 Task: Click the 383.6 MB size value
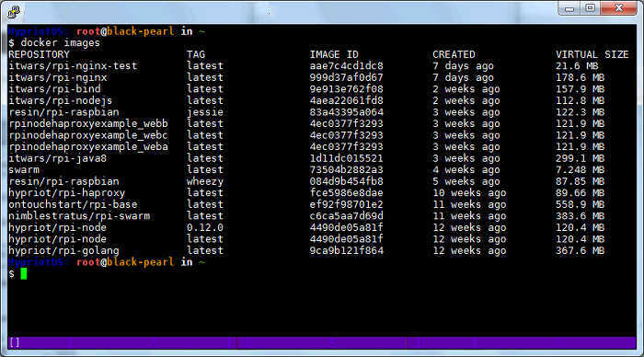(x=580, y=215)
